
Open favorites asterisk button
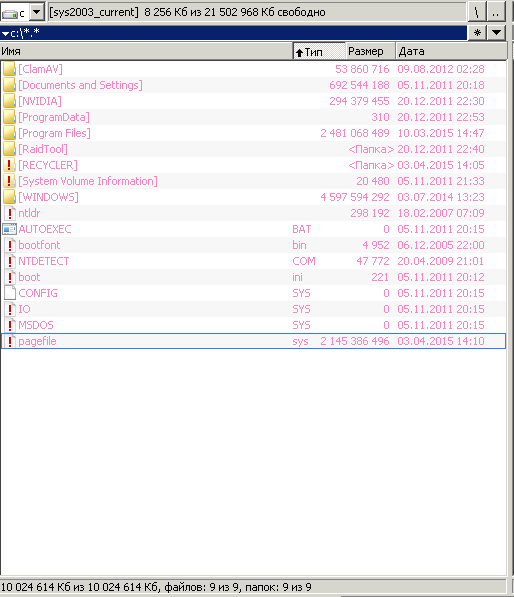click(477, 32)
